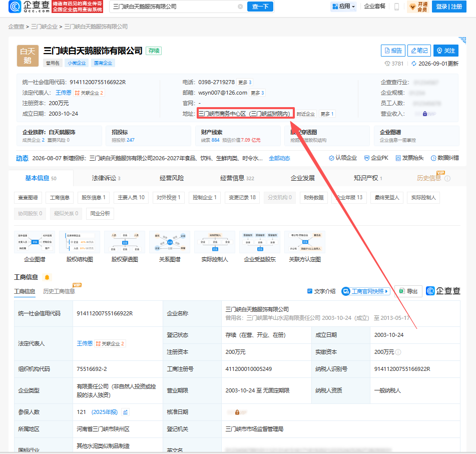Screen dimensions: 476x454
Task: Open the 关系图谱 diagram thumbnail
Action: [x=170, y=242]
